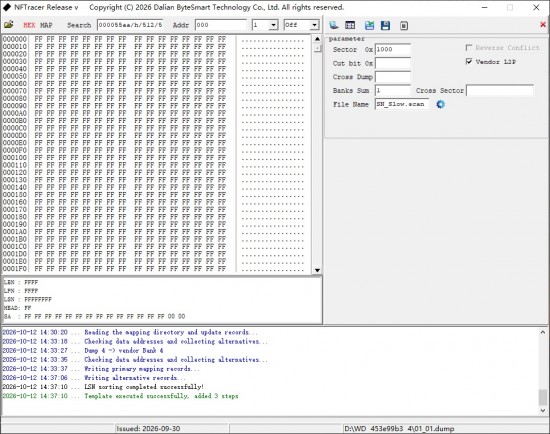Click the blue floppy disk save icon
This screenshot has width=550, height=434.
pyautogui.click(x=385, y=25)
